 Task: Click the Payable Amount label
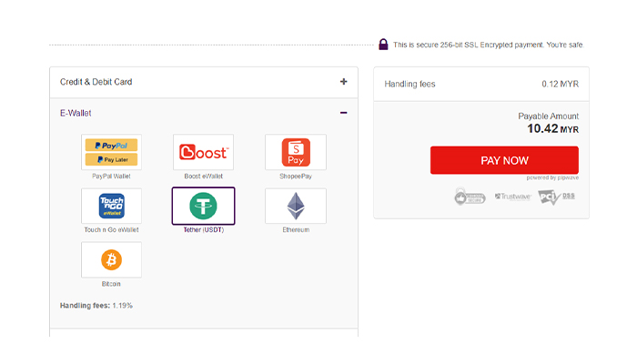click(x=549, y=116)
